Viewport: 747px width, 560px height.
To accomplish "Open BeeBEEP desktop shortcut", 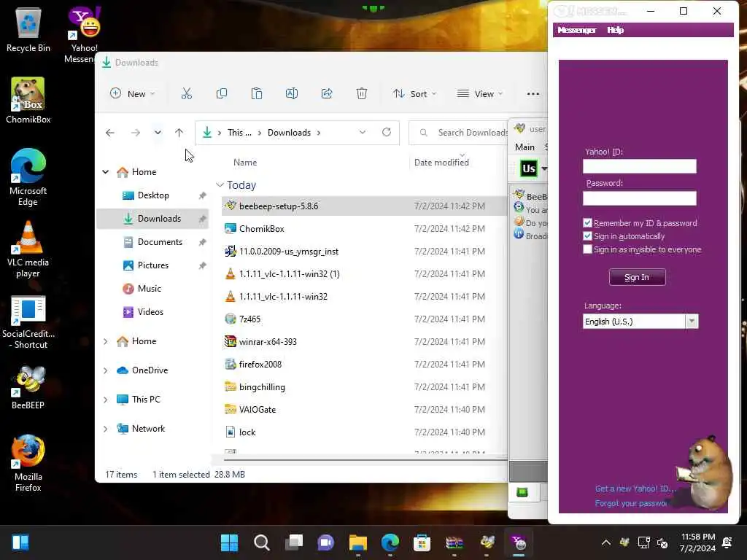I will [28, 388].
